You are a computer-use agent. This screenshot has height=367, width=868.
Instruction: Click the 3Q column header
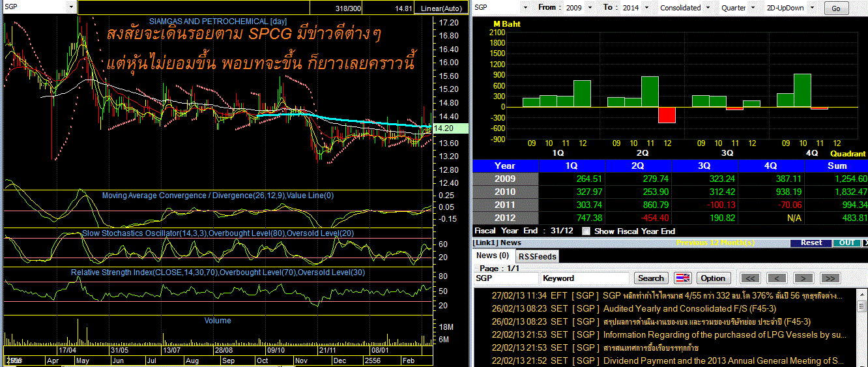[x=704, y=166]
